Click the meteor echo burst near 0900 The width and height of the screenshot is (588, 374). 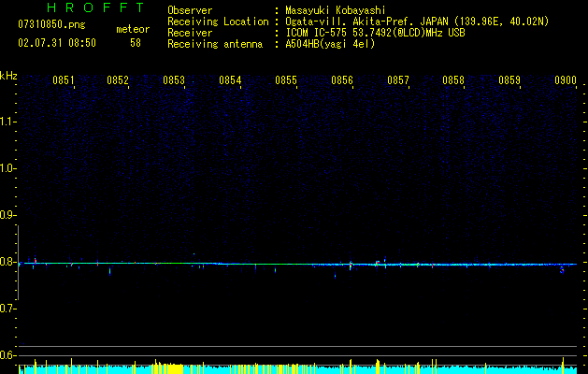tap(562, 269)
